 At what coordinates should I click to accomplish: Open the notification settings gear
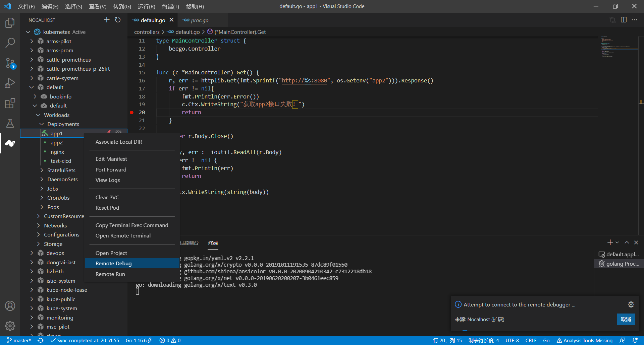[x=631, y=304]
